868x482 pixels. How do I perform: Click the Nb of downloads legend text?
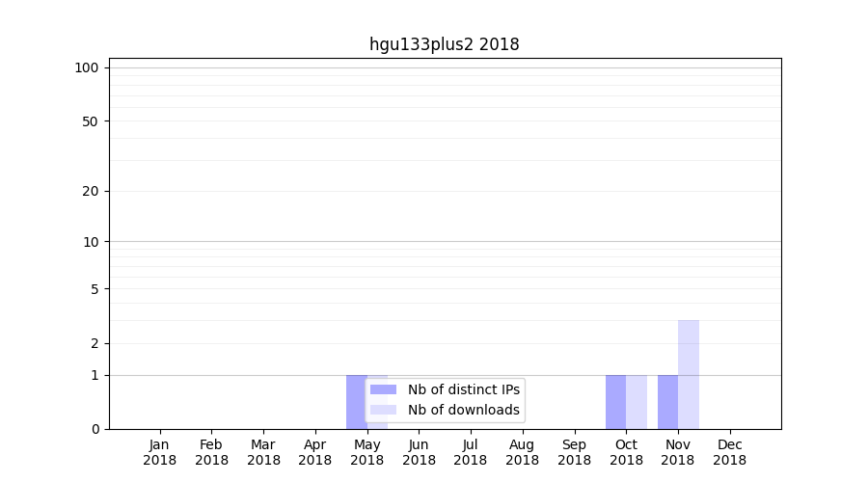[x=463, y=410]
